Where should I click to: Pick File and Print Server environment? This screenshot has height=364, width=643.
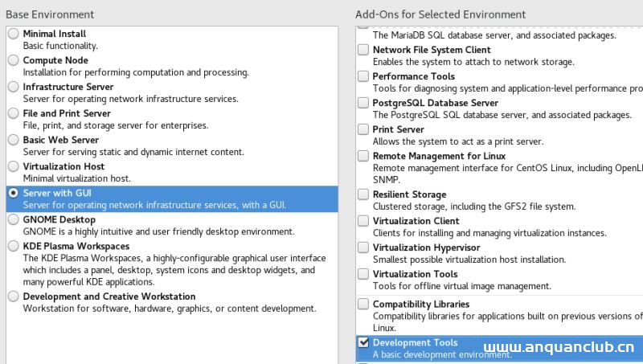tap(14, 114)
